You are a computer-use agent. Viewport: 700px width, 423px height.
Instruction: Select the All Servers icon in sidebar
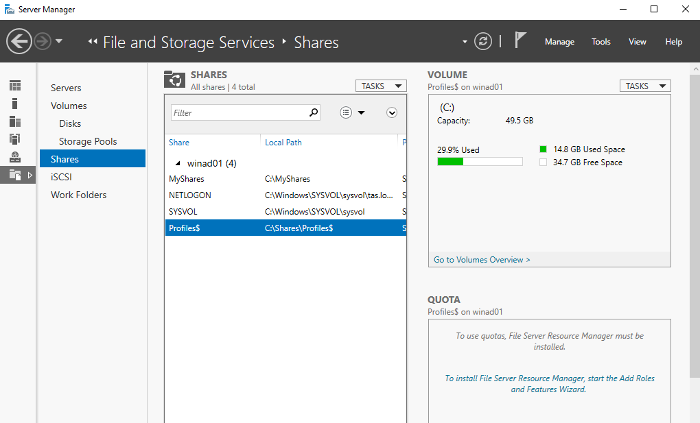(15, 122)
